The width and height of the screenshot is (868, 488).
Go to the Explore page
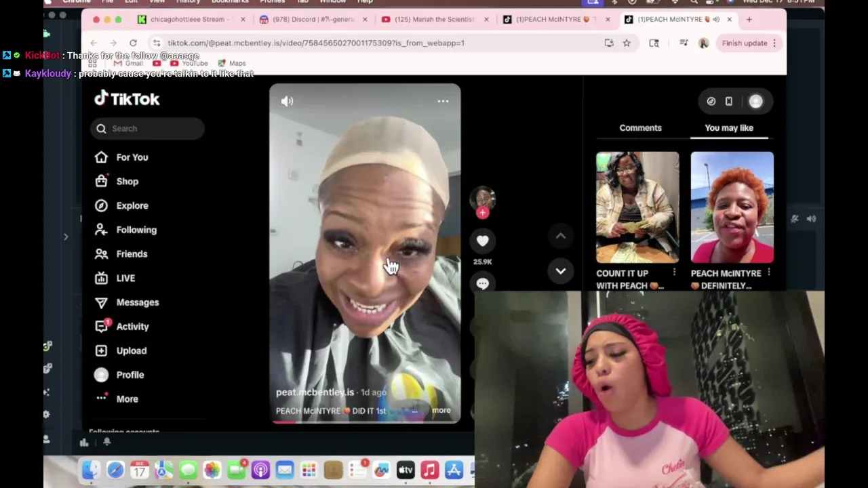point(121,205)
